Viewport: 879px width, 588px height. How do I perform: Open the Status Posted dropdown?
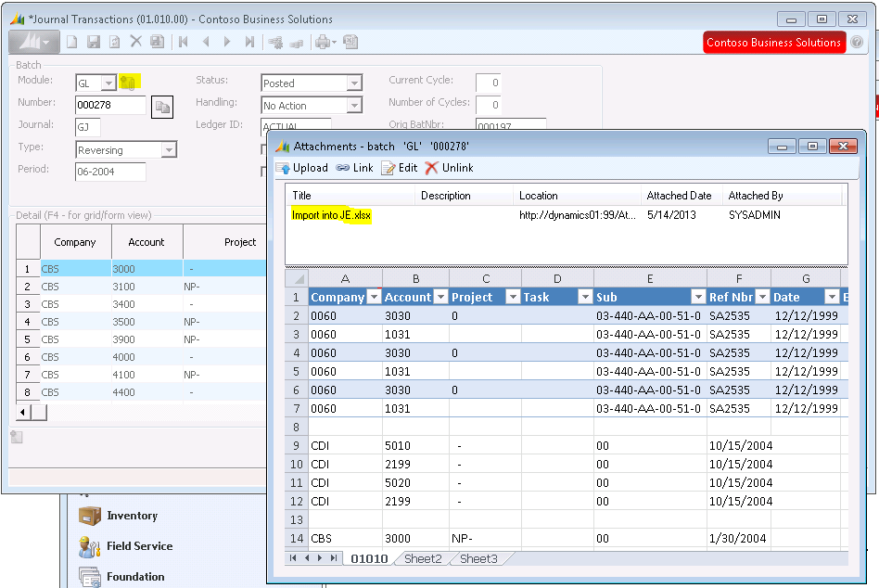click(x=353, y=83)
